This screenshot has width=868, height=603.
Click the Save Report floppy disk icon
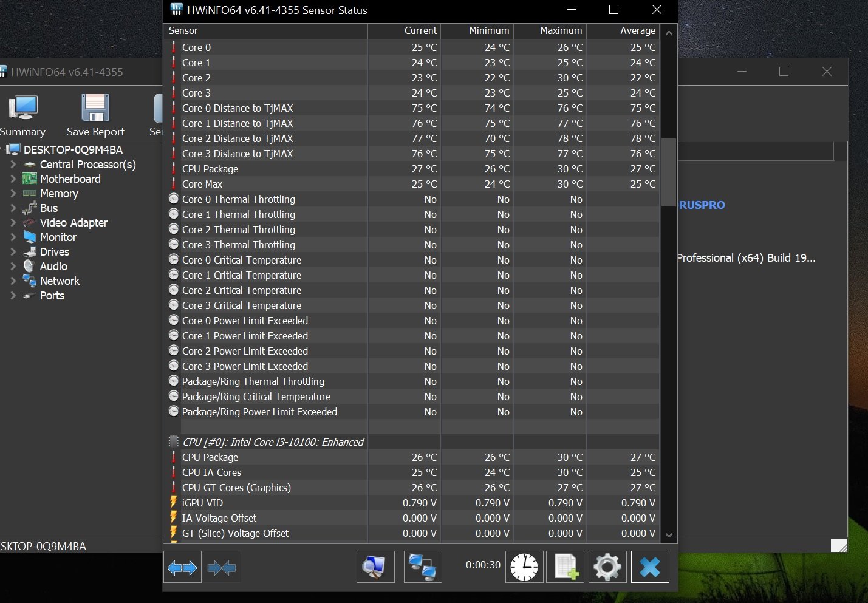[x=95, y=108]
